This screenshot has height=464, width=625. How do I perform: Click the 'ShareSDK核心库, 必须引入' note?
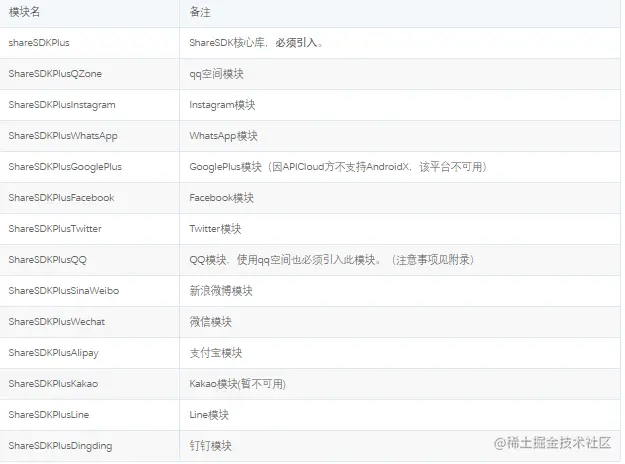tap(256, 43)
